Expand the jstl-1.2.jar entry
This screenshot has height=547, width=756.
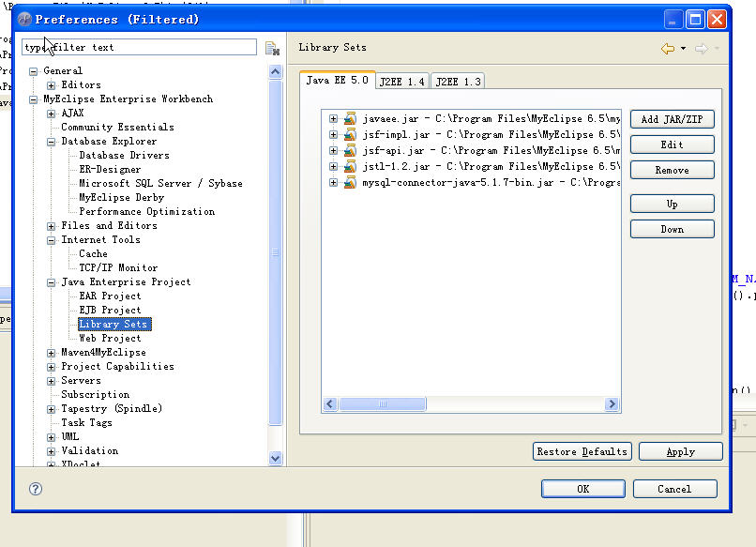click(333, 166)
